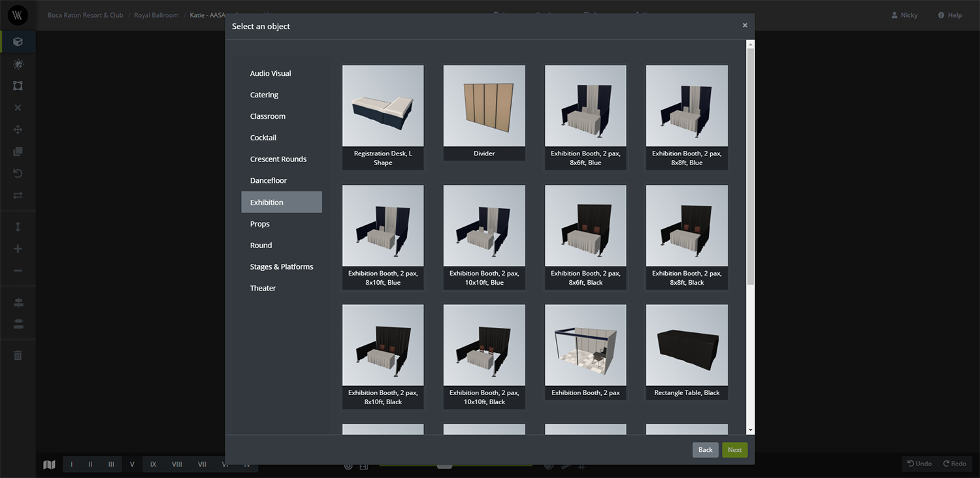Open the Stages & Platforms category

click(282, 266)
